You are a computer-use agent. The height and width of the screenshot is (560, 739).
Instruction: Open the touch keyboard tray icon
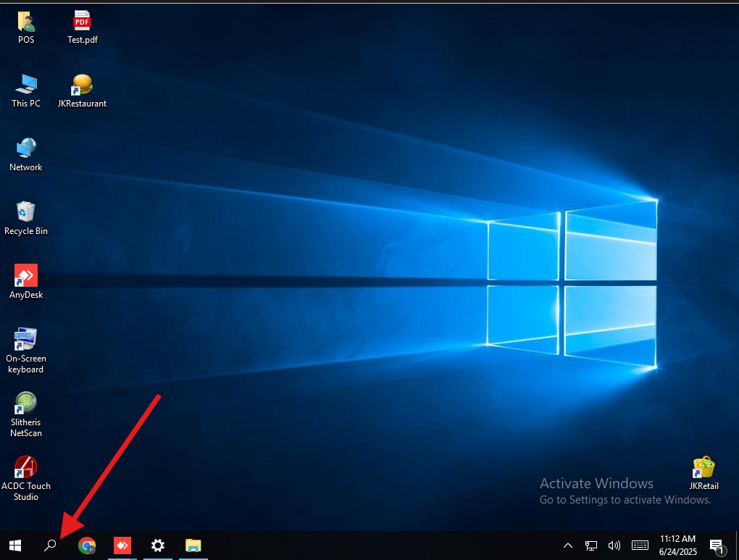(640, 546)
